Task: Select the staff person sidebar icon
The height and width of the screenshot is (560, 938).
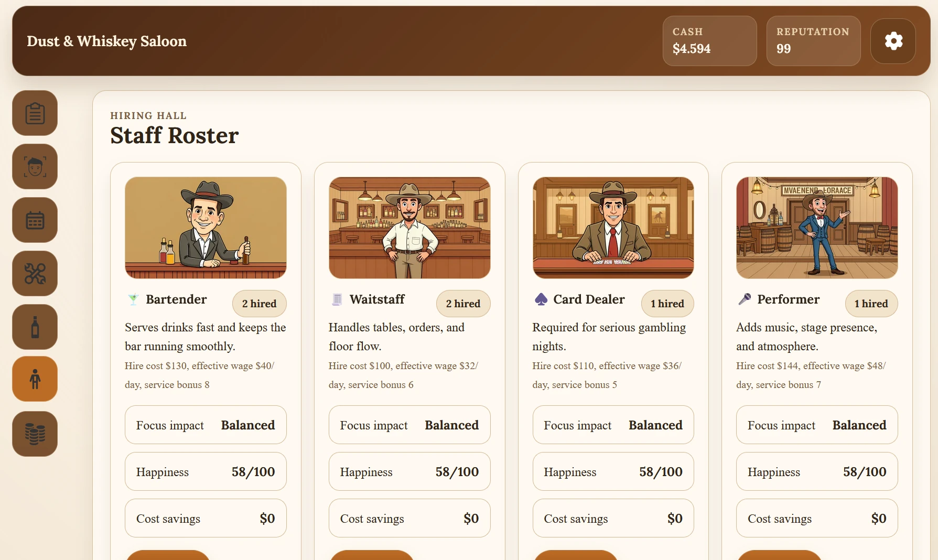Action: (35, 379)
